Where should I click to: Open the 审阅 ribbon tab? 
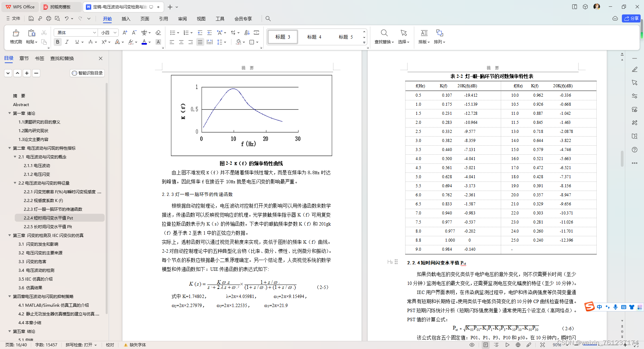click(182, 18)
